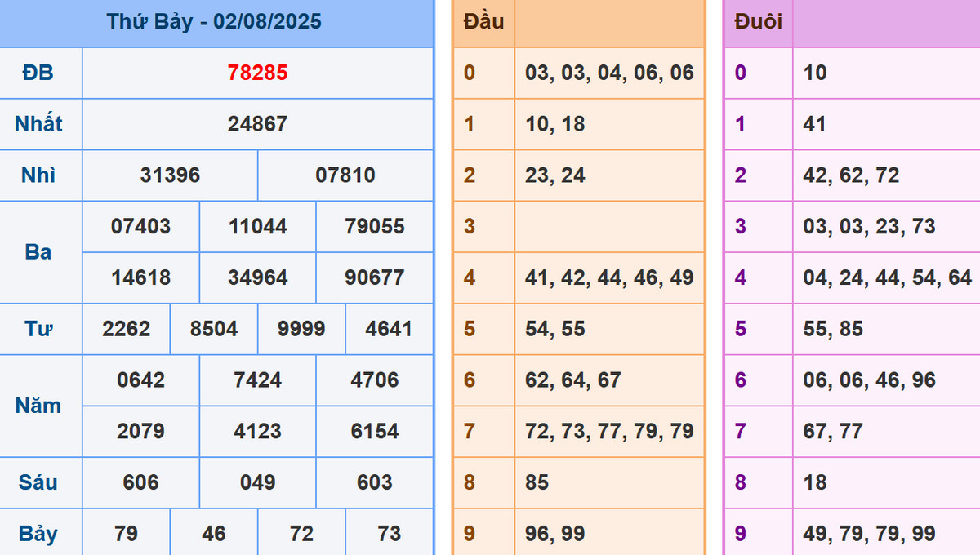This screenshot has height=555, width=980.
Task: Select fifth prize number 7424
Action: click(x=257, y=380)
